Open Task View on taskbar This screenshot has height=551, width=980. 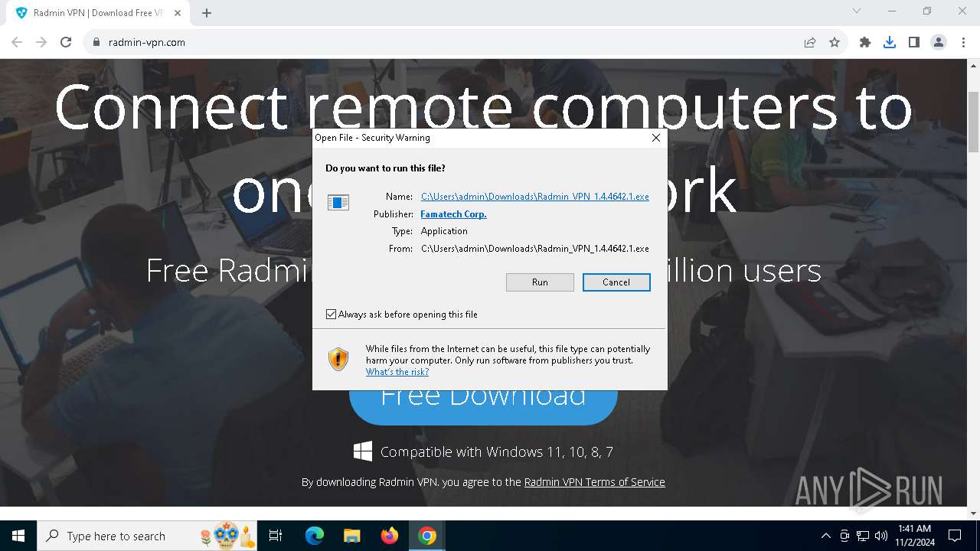click(x=276, y=536)
